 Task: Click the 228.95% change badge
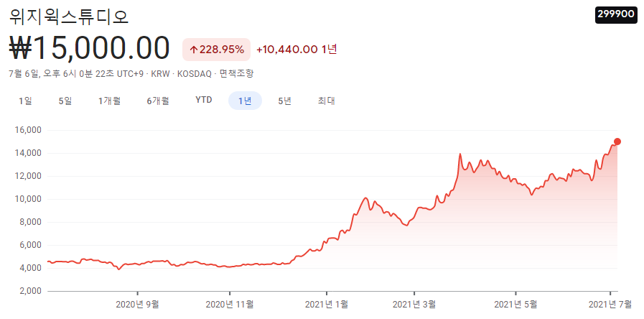pos(216,50)
